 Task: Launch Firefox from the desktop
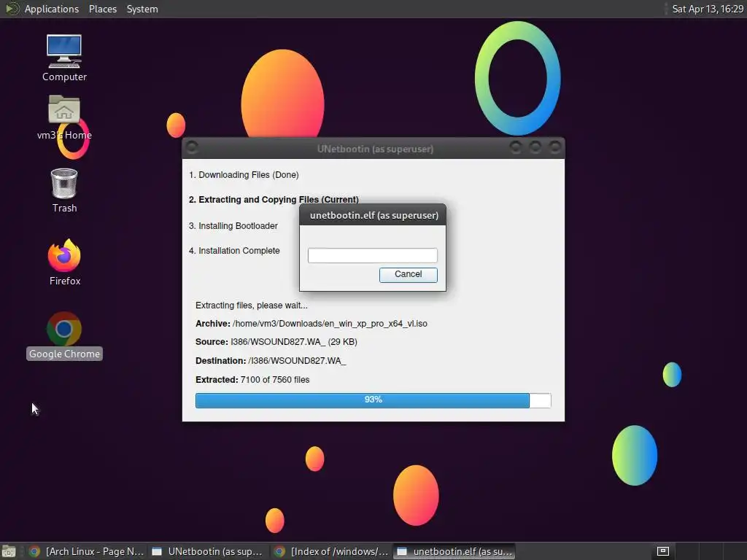coord(64,262)
